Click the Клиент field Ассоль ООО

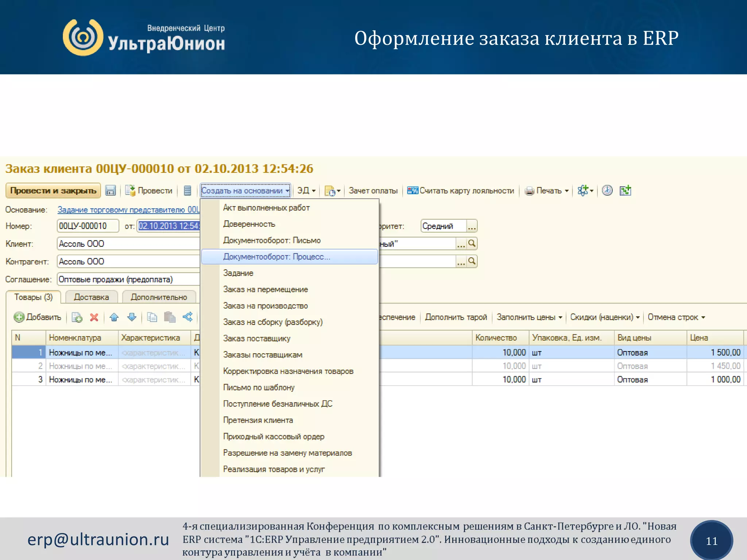128,244
